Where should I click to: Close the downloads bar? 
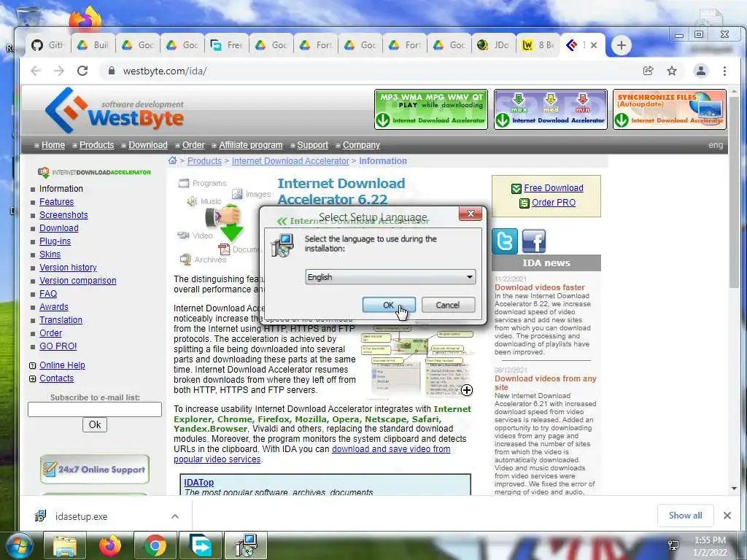727,516
